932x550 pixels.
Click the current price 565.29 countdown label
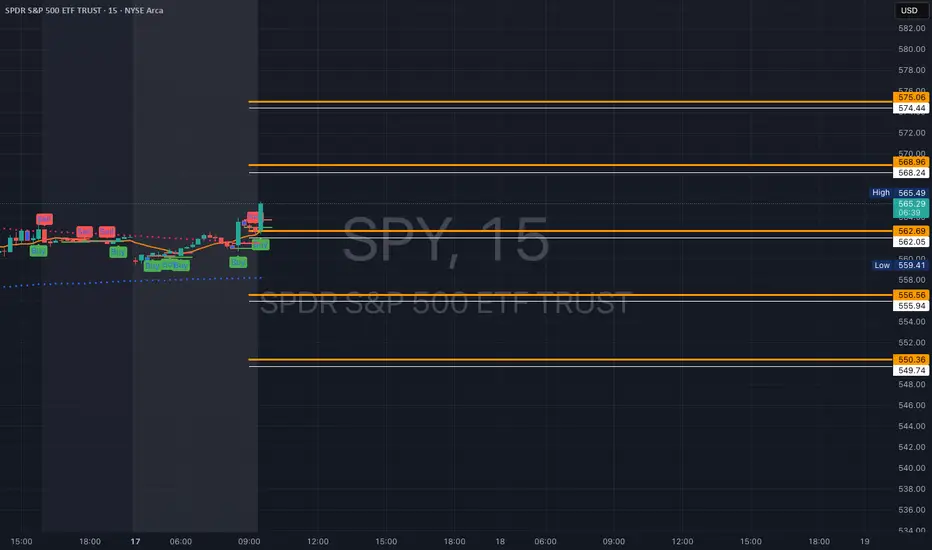[x=911, y=208]
